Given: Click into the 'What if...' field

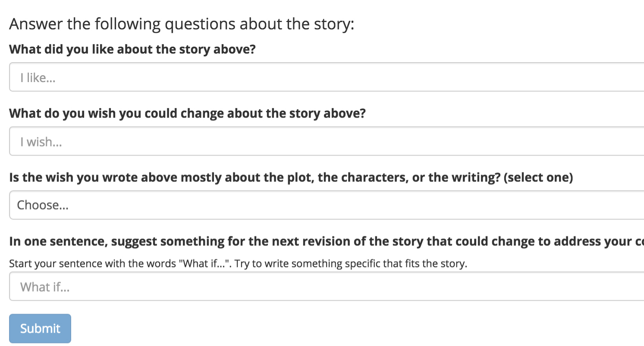Looking at the screenshot, I should [326, 286].
